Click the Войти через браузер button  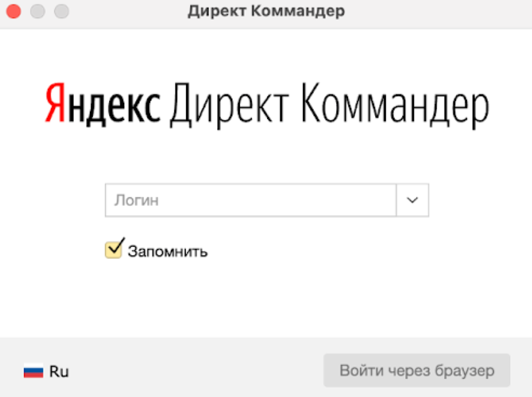(417, 370)
